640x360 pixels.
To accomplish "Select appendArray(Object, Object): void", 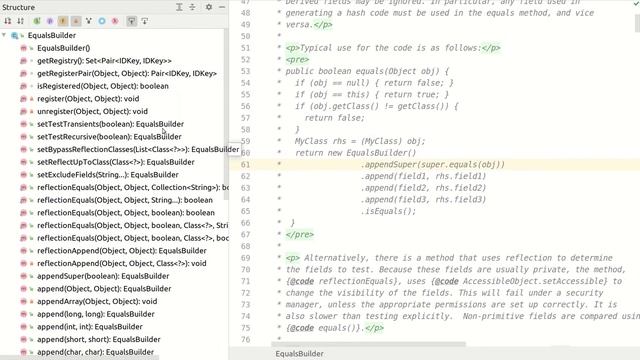I will pyautogui.click(x=97, y=301).
